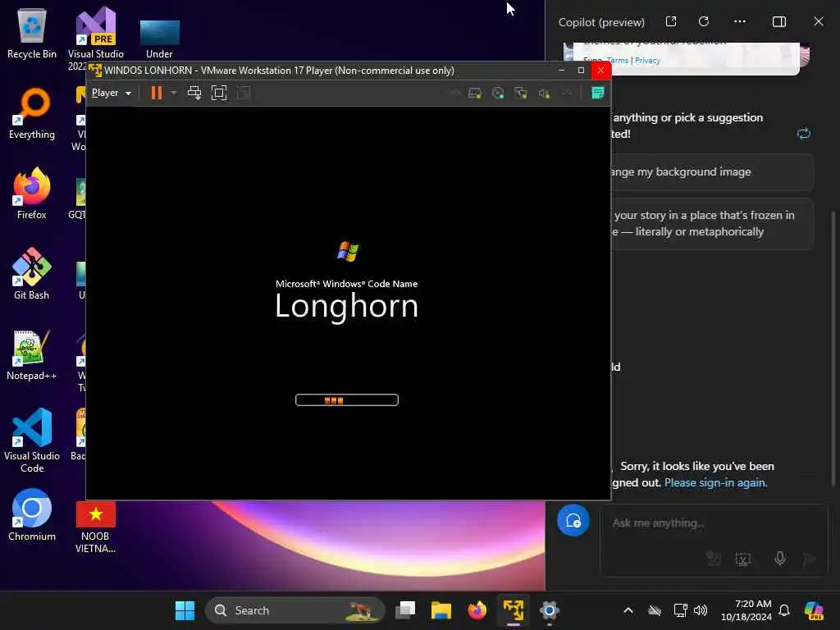Click the Copilot pane vertical scrollbar

833,348
